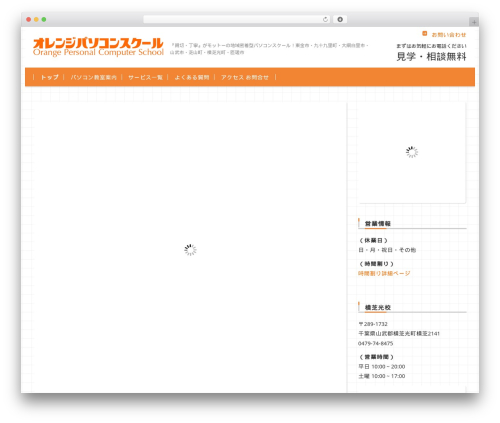500x423 pixels.
Task: Click the address line ending in 2141
Action: (399, 333)
